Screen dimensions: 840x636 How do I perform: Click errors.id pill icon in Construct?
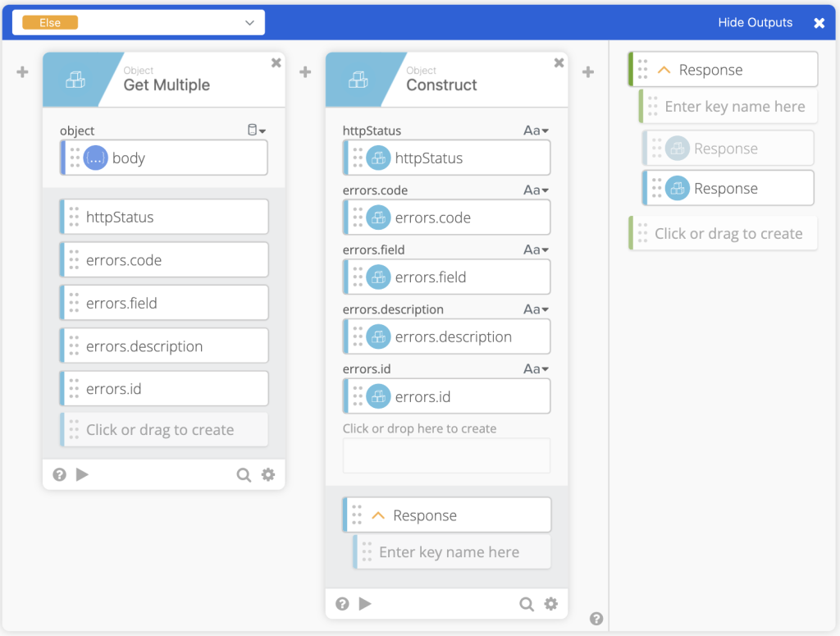tap(379, 396)
